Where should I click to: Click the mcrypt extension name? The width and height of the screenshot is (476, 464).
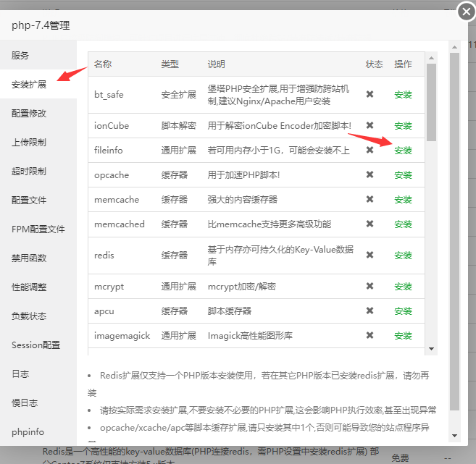point(109,287)
